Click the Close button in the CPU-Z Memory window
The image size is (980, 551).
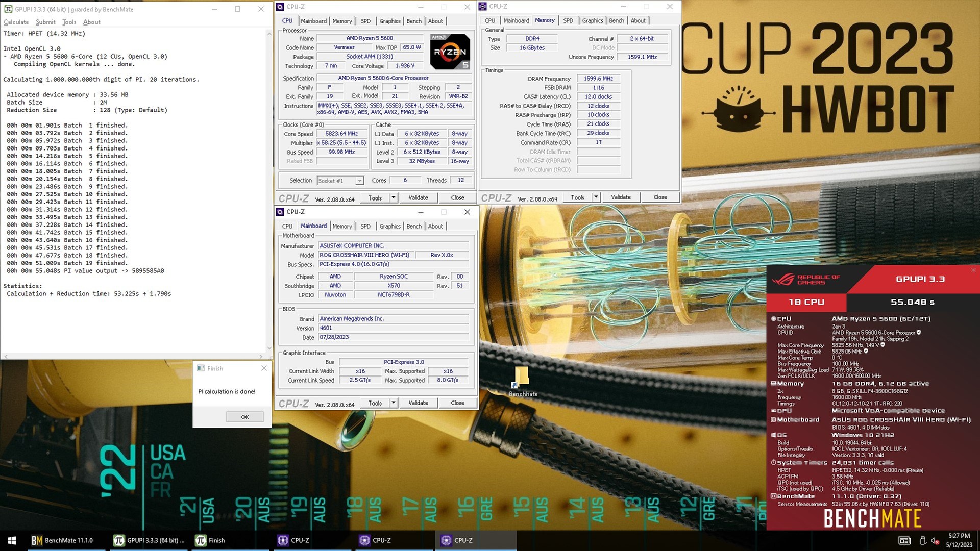(x=660, y=197)
